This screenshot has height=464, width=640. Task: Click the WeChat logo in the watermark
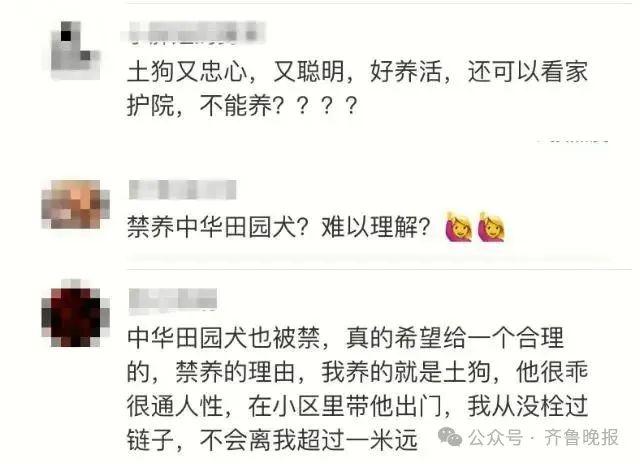(x=449, y=437)
